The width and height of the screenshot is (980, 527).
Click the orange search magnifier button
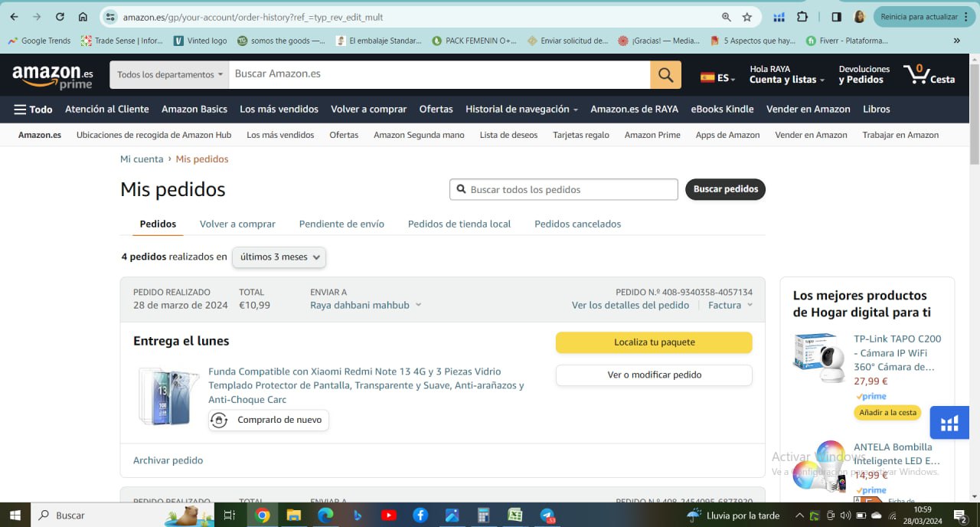(x=665, y=74)
